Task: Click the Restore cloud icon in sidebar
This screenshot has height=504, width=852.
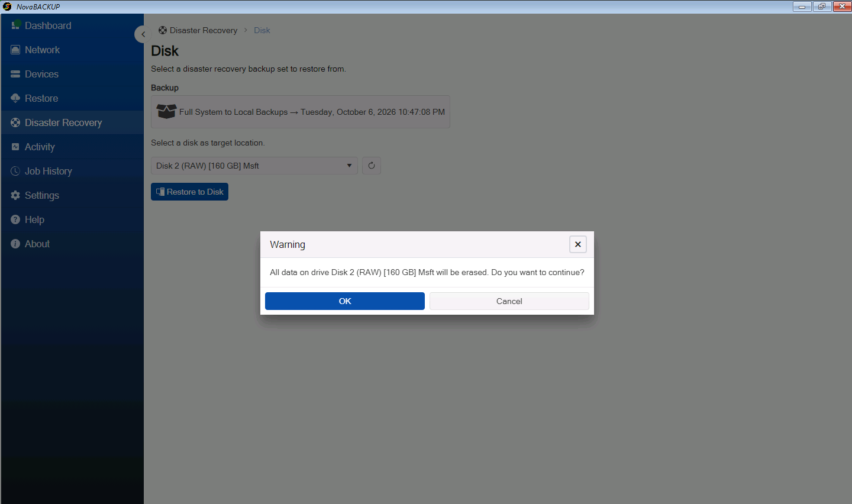Action: tap(15, 98)
